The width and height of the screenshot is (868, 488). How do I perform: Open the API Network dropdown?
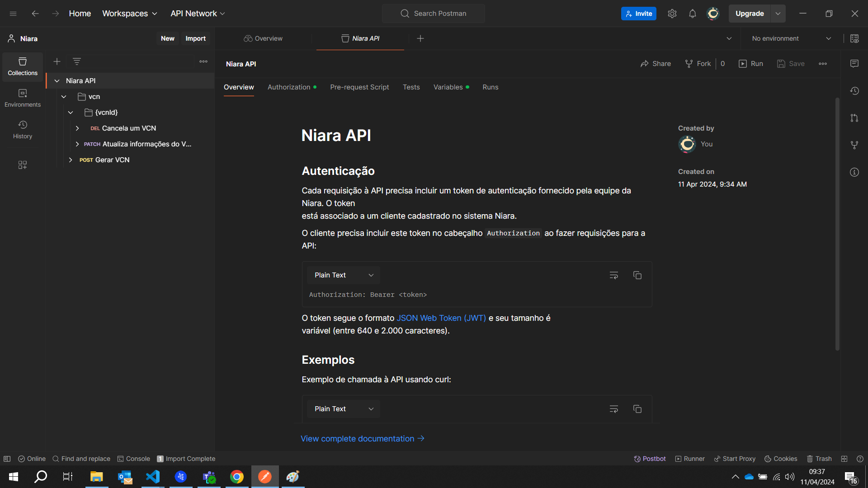[x=198, y=14]
